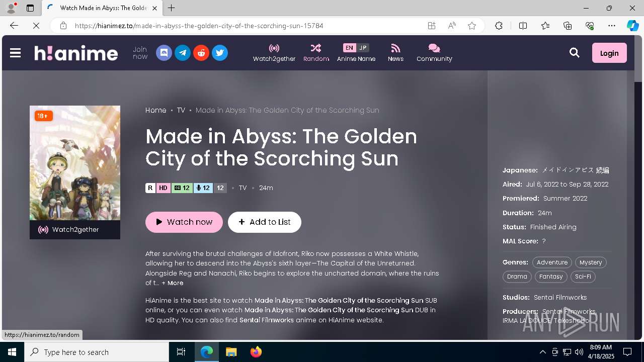The width and height of the screenshot is (644, 362).
Task: Select the Fantasy genre tag
Action: coord(551,277)
